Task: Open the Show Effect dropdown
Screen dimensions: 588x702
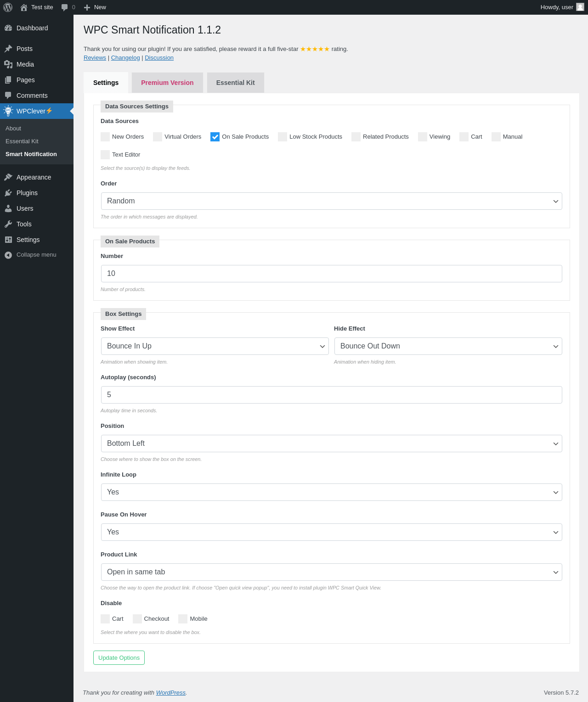Action: 215,346
